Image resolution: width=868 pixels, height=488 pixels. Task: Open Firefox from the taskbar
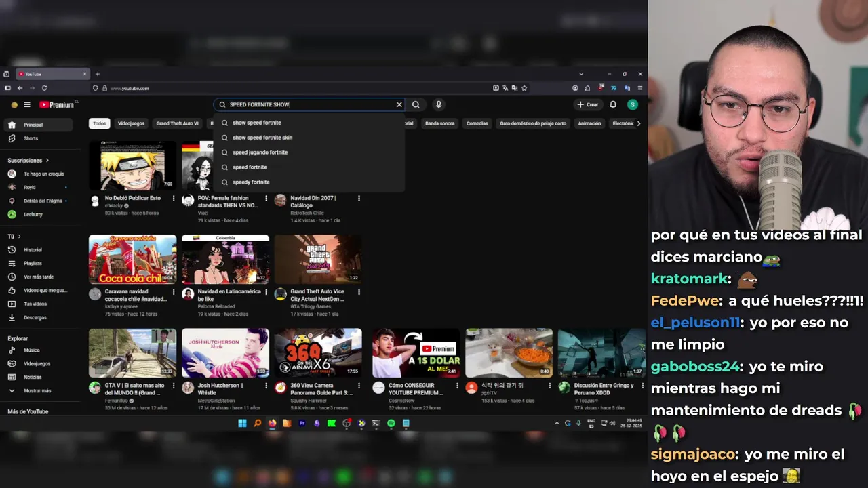coord(272,424)
